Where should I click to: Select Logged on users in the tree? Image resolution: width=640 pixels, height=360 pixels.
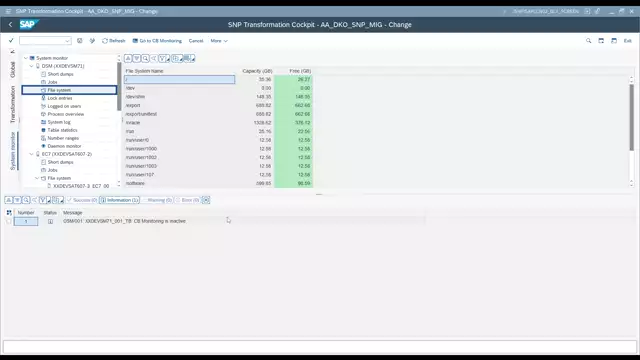(x=64, y=106)
